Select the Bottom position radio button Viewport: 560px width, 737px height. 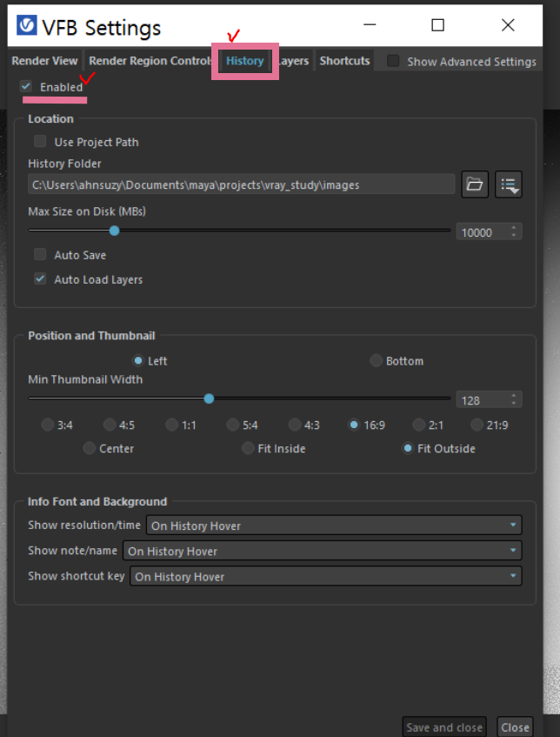point(376,361)
